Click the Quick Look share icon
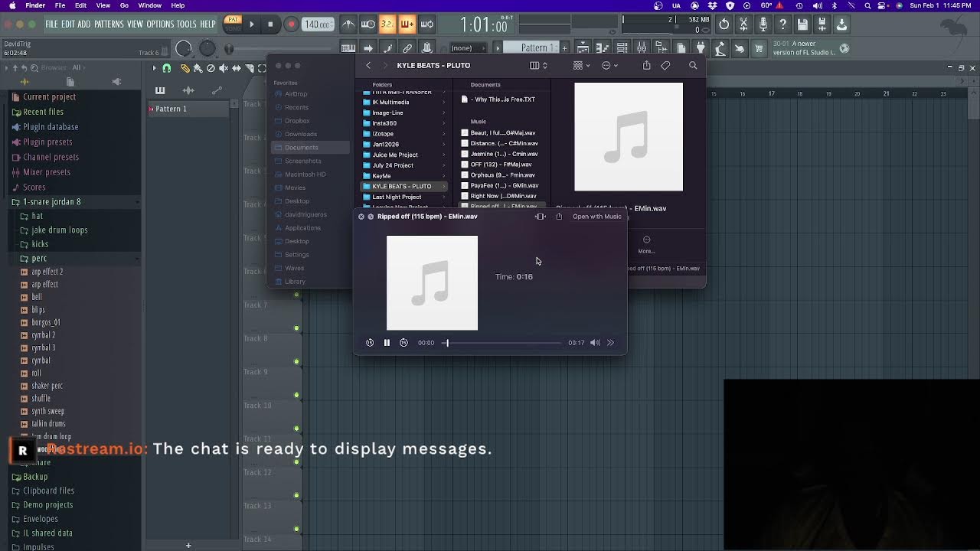Screen dimensions: 980x551 tap(559, 217)
